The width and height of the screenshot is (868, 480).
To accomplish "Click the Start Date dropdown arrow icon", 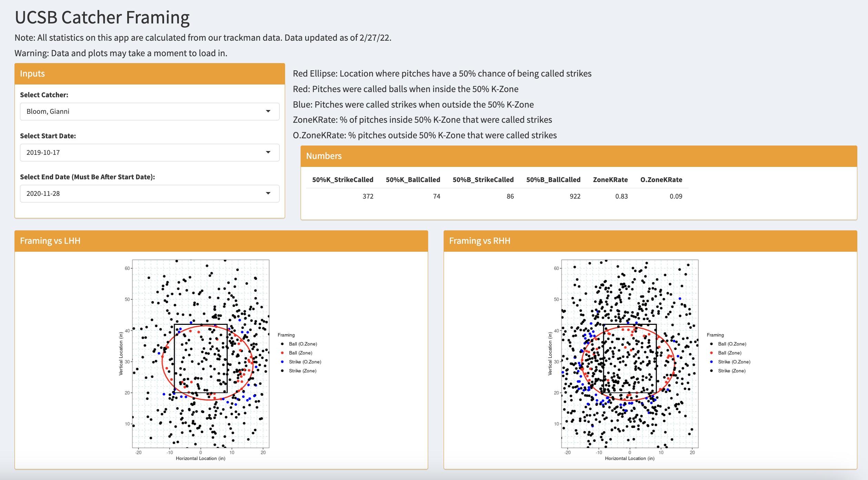I will (268, 152).
